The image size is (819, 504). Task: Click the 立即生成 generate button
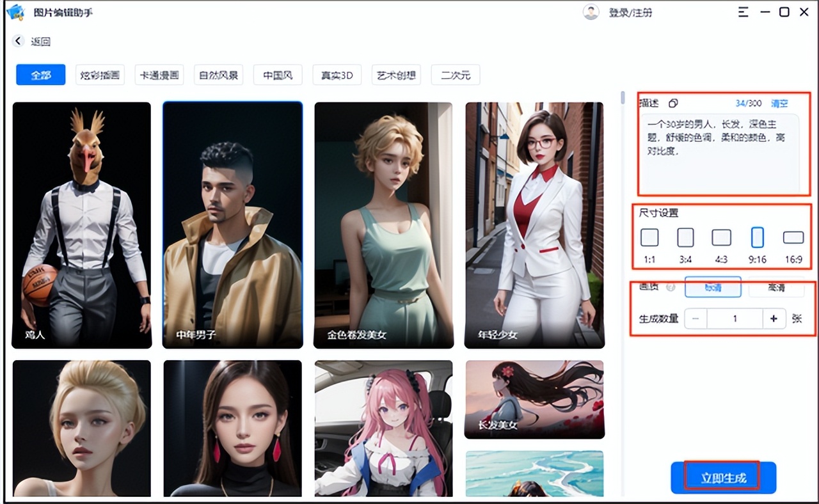tap(723, 476)
